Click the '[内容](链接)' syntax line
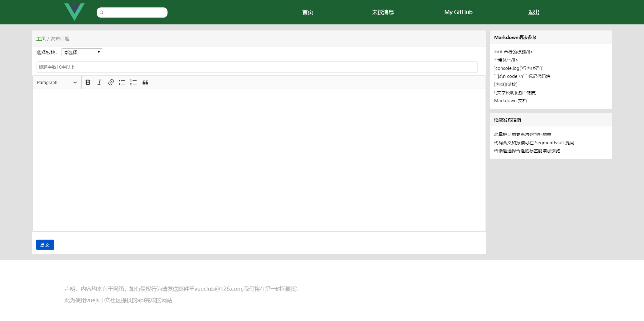This screenshot has width=644, height=321. pyautogui.click(x=506, y=84)
